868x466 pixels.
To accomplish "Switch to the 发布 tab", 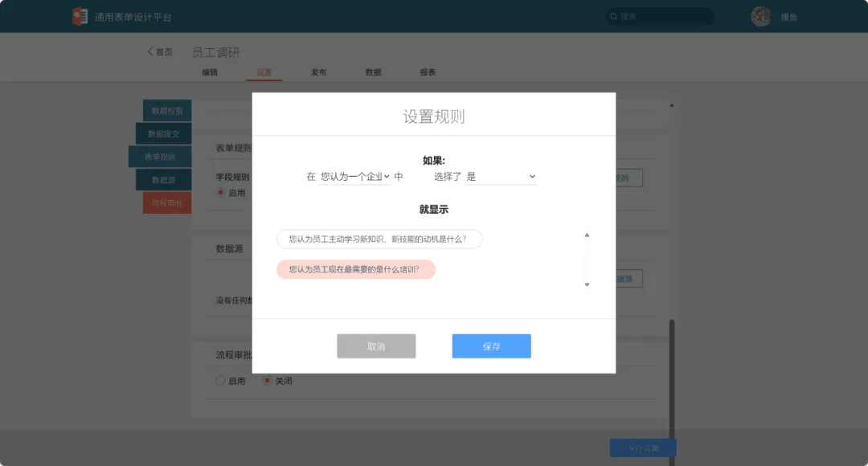I will [318, 72].
